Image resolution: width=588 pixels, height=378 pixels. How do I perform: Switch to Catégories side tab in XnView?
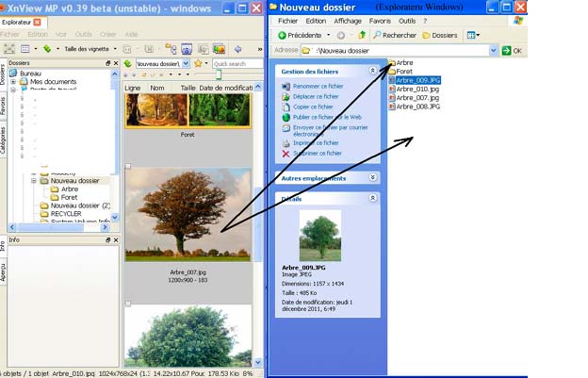[x=3, y=140]
